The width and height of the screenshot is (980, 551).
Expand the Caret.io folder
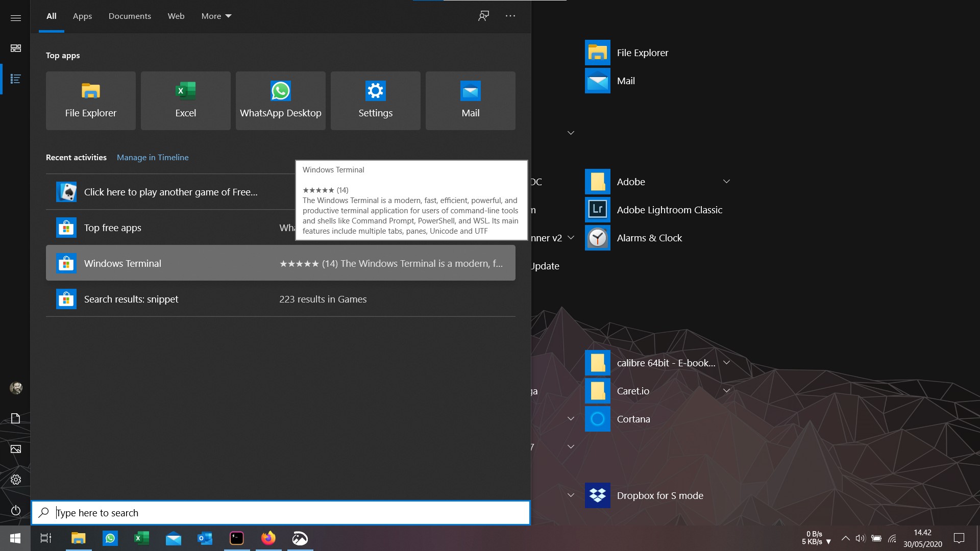pos(726,391)
